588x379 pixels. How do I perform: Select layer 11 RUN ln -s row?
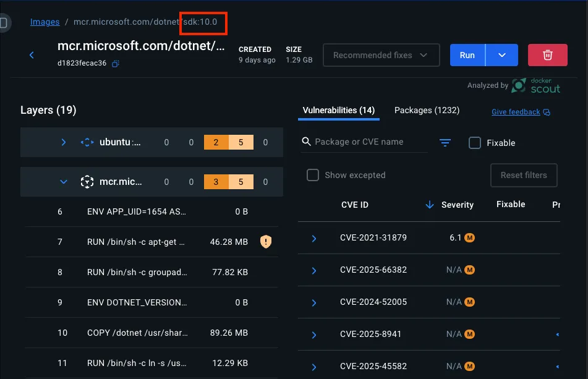151,364
